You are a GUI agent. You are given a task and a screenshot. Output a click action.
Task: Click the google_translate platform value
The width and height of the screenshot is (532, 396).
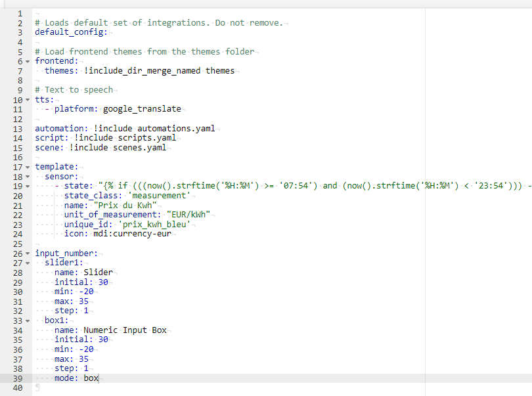[x=141, y=109]
